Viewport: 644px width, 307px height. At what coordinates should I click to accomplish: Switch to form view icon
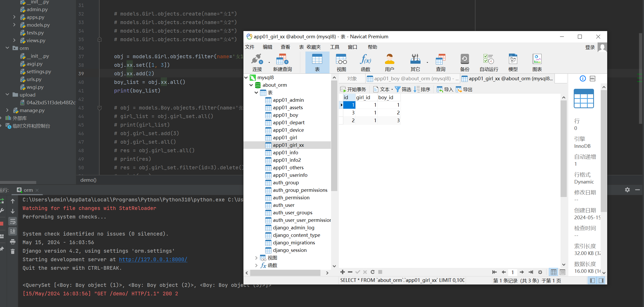[562, 272]
